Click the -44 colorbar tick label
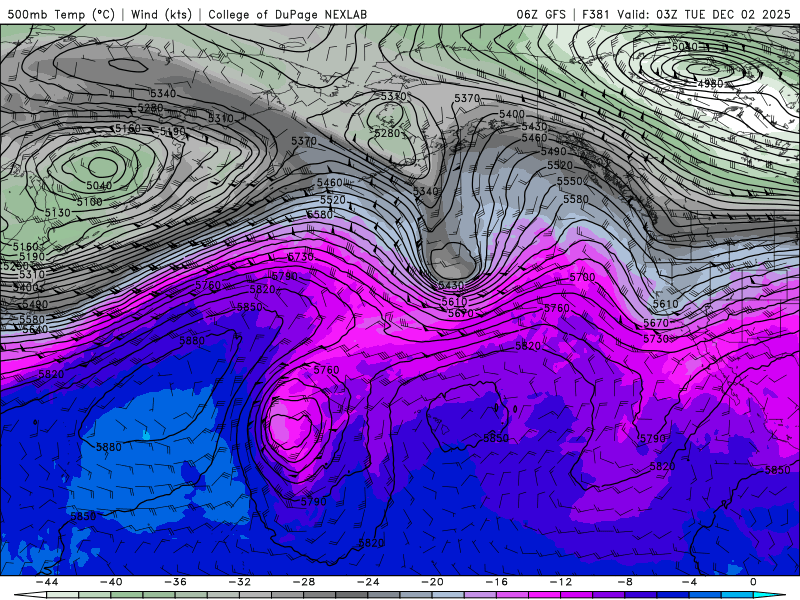This screenshot has width=800, height=600. (47, 582)
